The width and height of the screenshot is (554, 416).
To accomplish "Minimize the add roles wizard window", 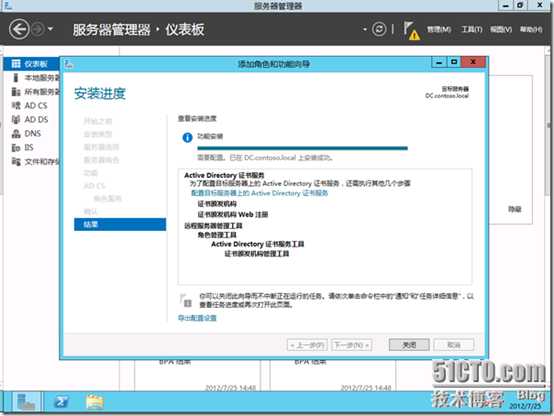I will (439, 63).
